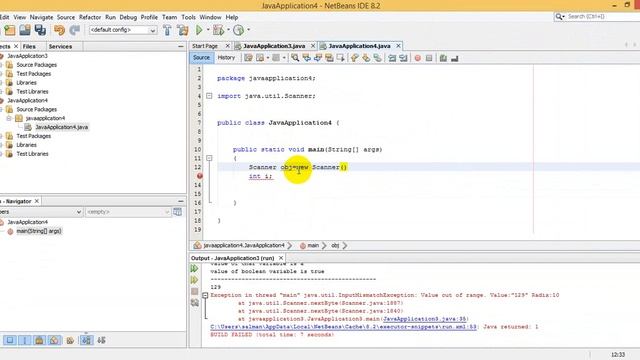Collapse the exception stack trace in Output
Image resolution: width=640 pixels, height=360 pixels.
[x=205, y=295]
